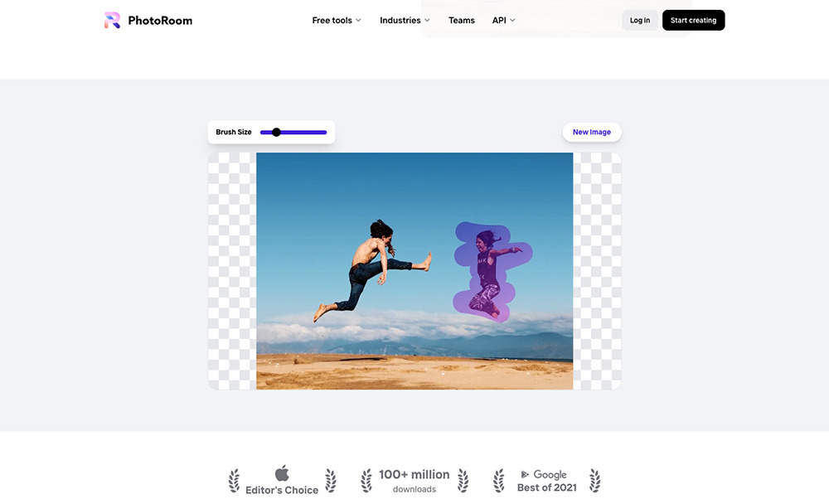Click the right laurel of Best of 2021 badge
Screen dimensions: 829x504
[594, 481]
